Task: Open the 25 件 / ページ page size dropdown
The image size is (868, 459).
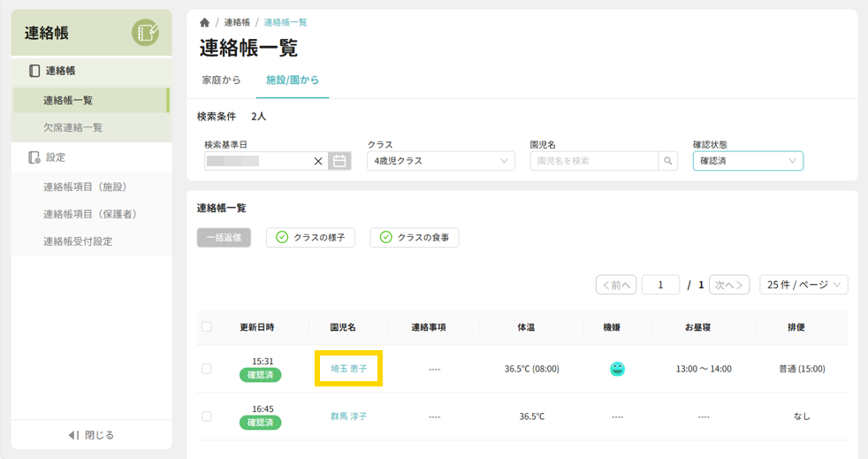Action: coord(803,285)
